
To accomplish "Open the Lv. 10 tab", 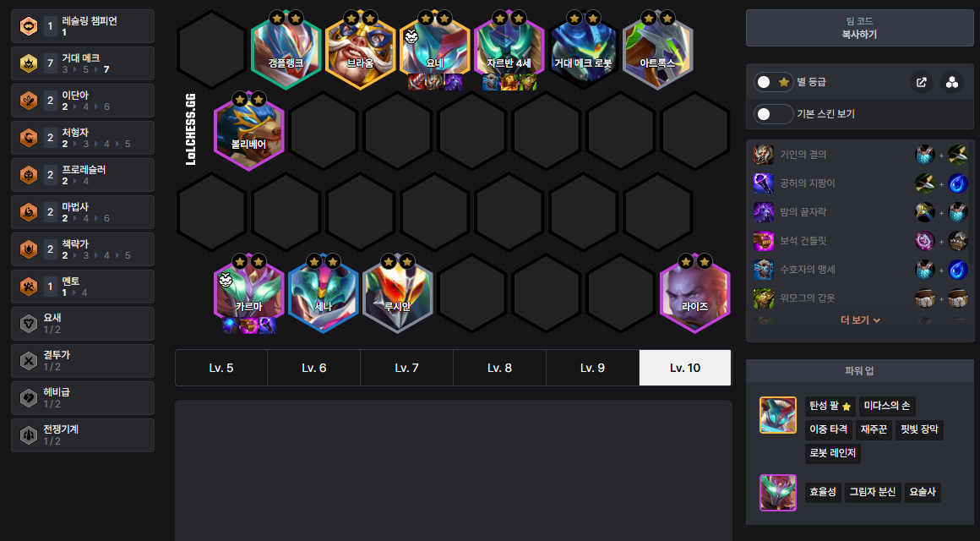I will coord(685,368).
